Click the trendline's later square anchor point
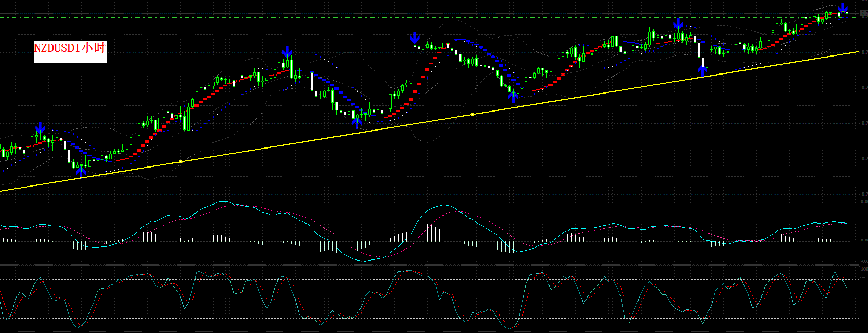 coord(472,114)
